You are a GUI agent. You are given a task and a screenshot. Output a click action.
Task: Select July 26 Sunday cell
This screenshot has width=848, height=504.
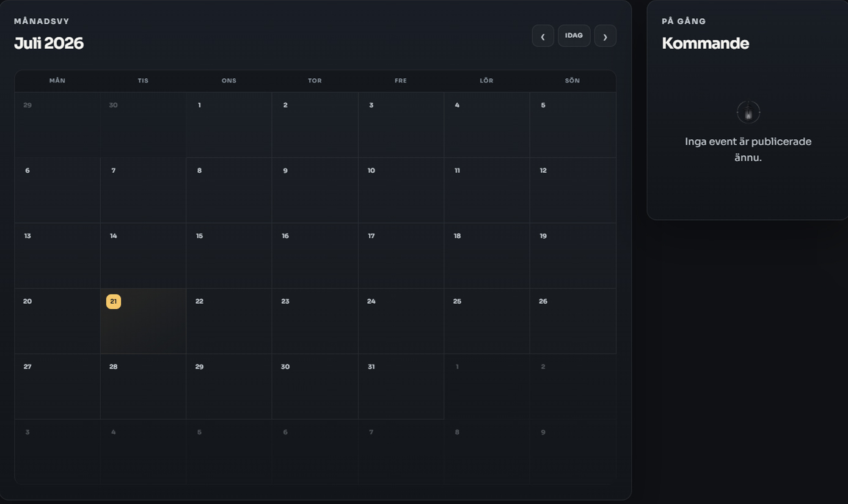[x=573, y=321]
